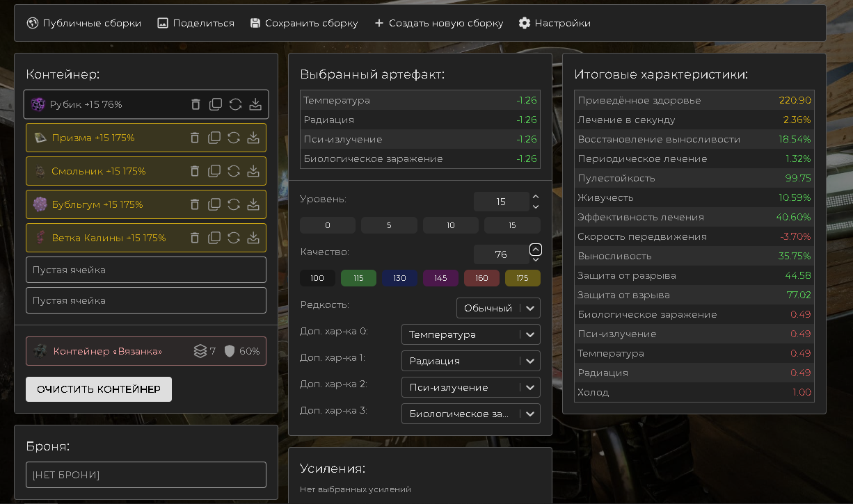Click the Бубльгум artifact thumbnail icon

point(40,204)
